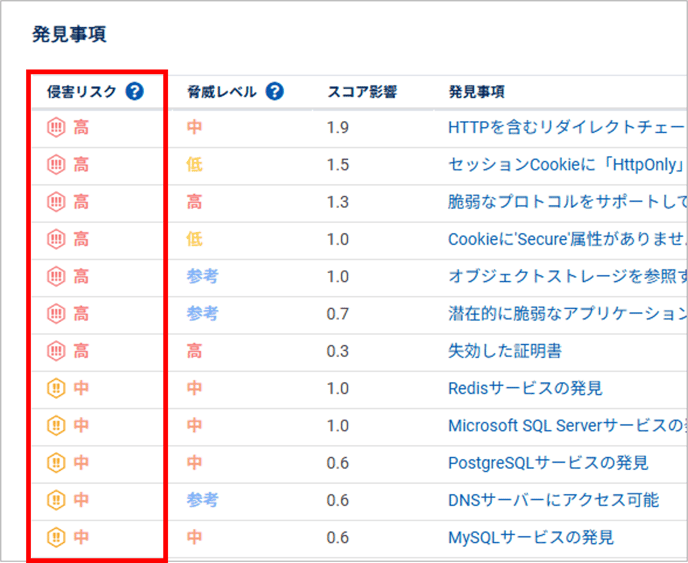Sort by 発見事項 column header
Viewport: 688px width, 563px height.
point(476,92)
